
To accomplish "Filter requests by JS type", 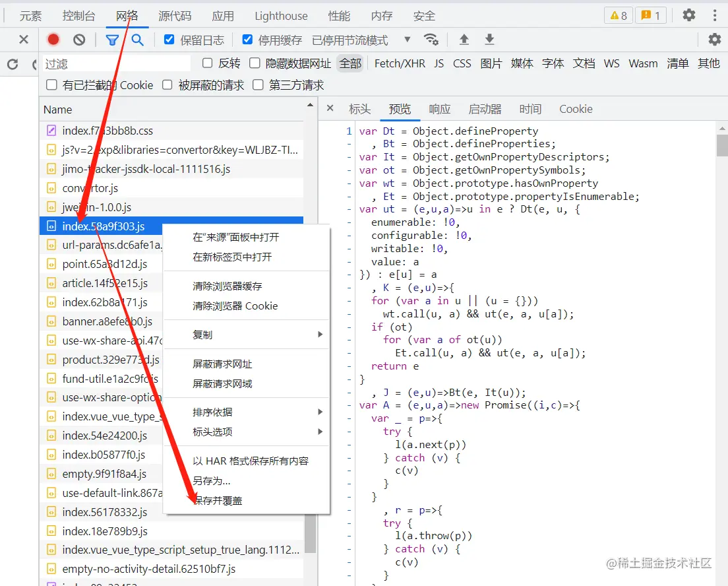I will (x=439, y=63).
